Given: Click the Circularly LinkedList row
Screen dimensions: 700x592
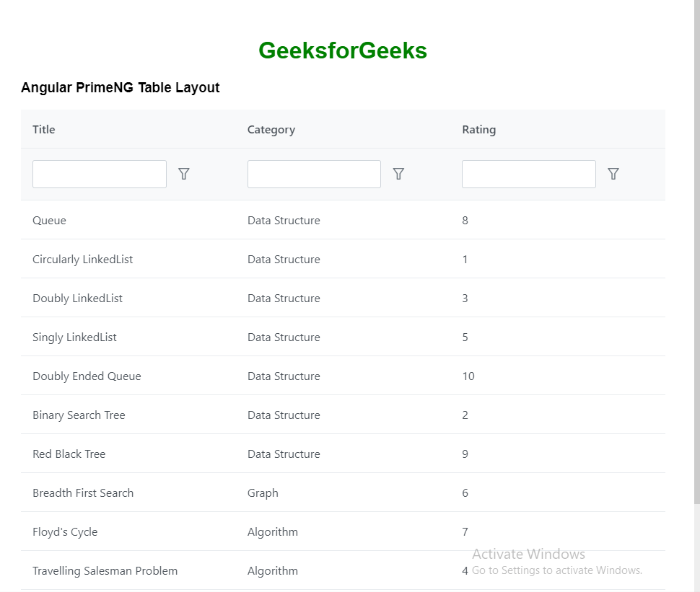Looking at the screenshot, I should [83, 260].
